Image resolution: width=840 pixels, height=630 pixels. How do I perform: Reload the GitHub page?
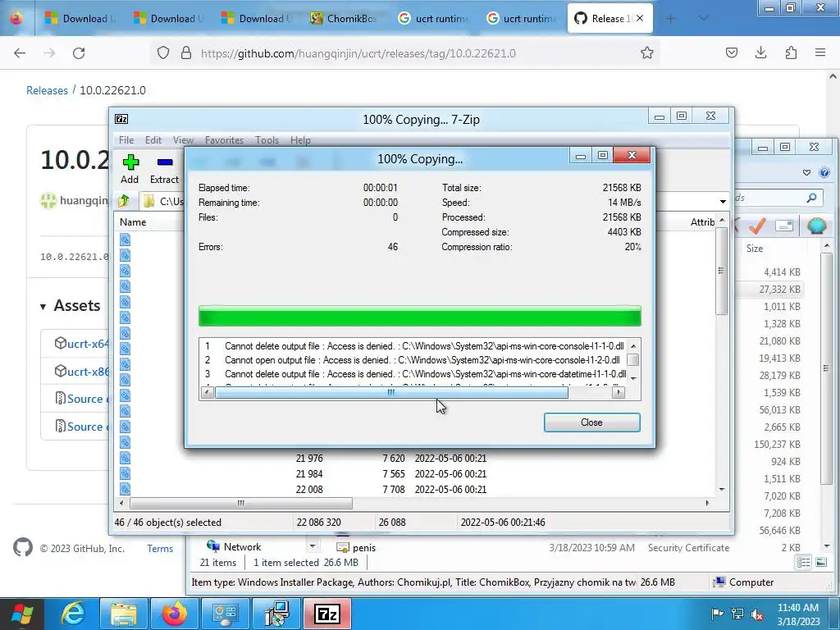click(79, 53)
